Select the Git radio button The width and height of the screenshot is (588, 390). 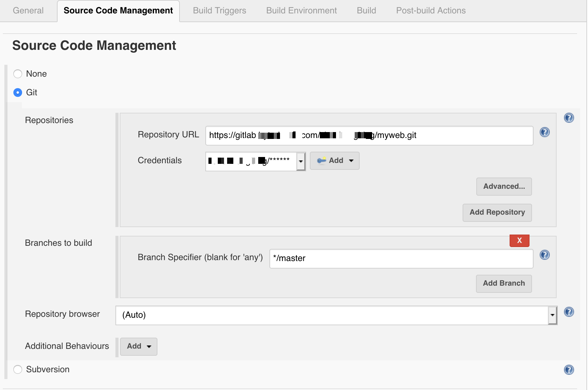[x=18, y=92]
